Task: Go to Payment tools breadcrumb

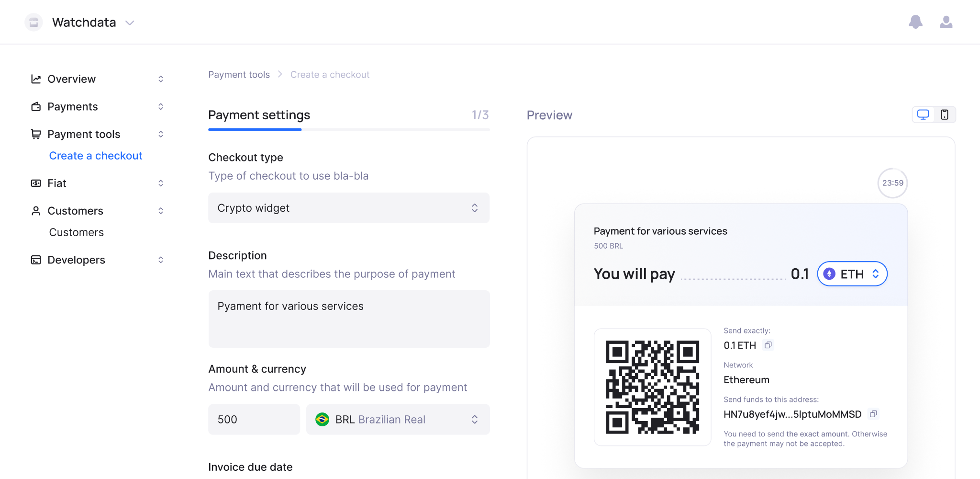Action: pyautogui.click(x=239, y=75)
